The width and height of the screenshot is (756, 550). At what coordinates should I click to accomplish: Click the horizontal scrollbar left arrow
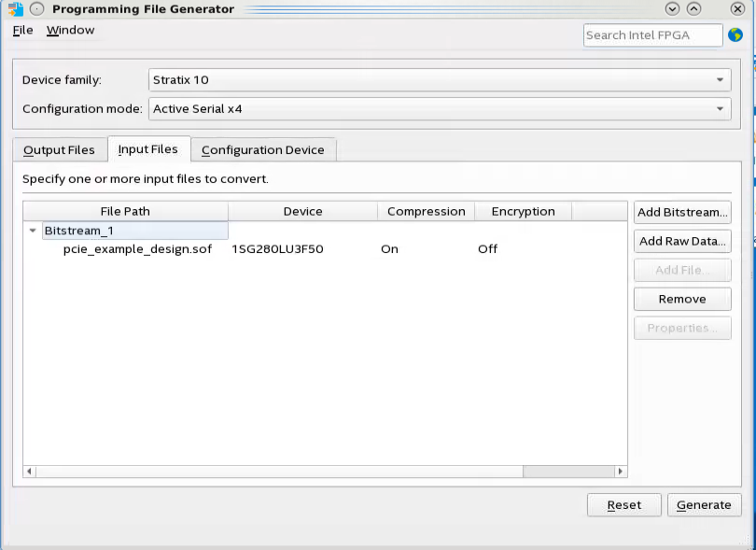[30, 472]
